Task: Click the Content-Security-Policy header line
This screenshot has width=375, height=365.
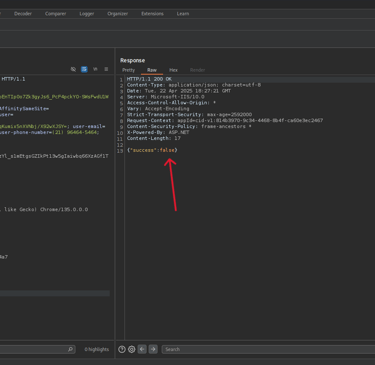Action: (189, 127)
